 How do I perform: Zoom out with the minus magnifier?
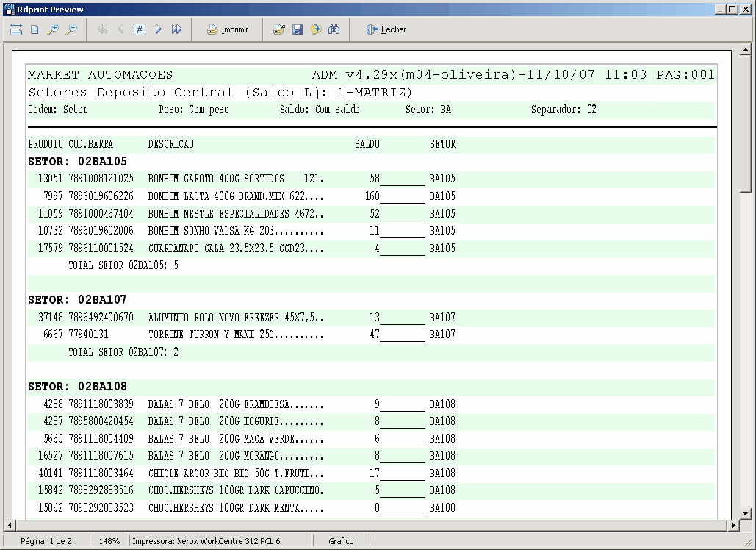pos(71,29)
